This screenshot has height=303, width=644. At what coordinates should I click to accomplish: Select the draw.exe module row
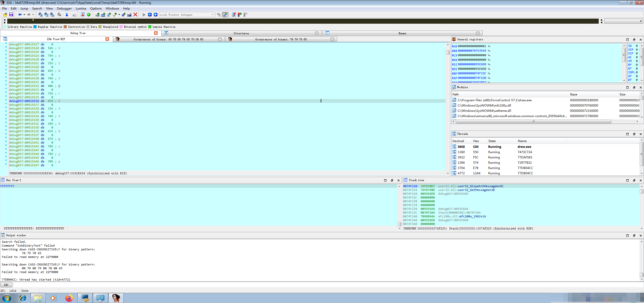click(x=545, y=100)
